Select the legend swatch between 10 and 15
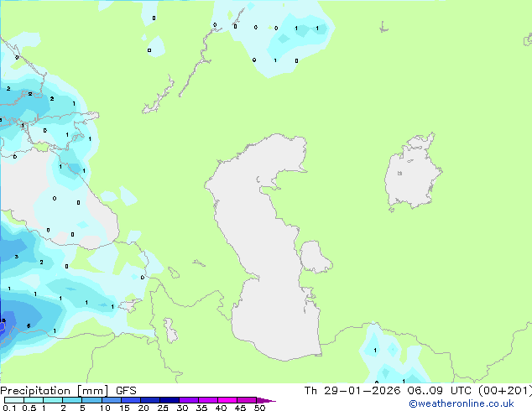This screenshot has height=411, width=532. pos(111,400)
